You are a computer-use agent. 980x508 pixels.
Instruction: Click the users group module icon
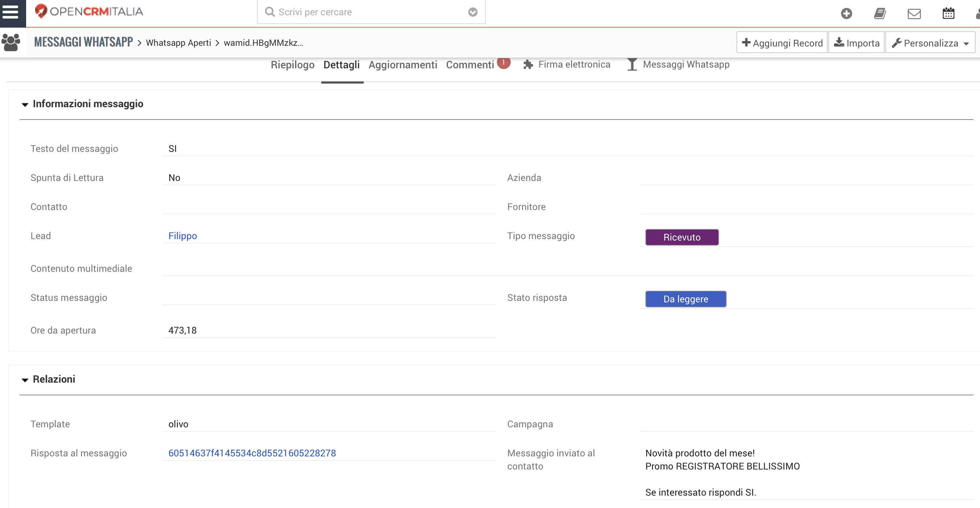(x=11, y=42)
